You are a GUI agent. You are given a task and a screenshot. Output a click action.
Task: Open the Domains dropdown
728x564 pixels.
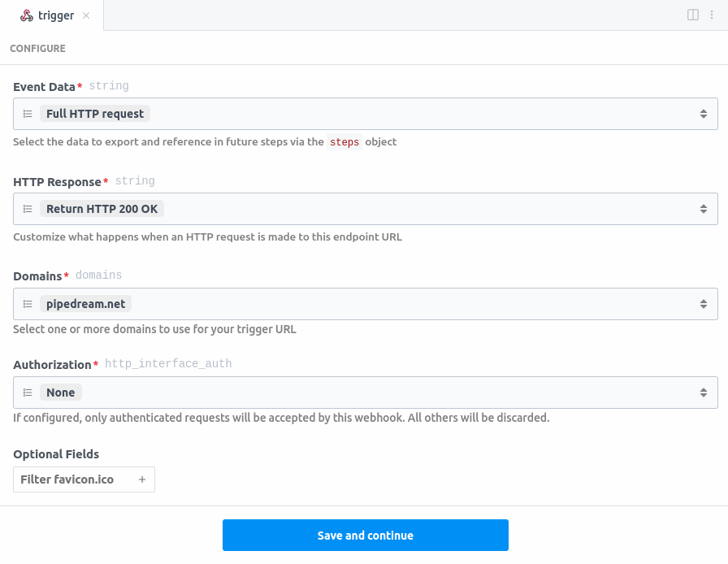pos(406,303)
